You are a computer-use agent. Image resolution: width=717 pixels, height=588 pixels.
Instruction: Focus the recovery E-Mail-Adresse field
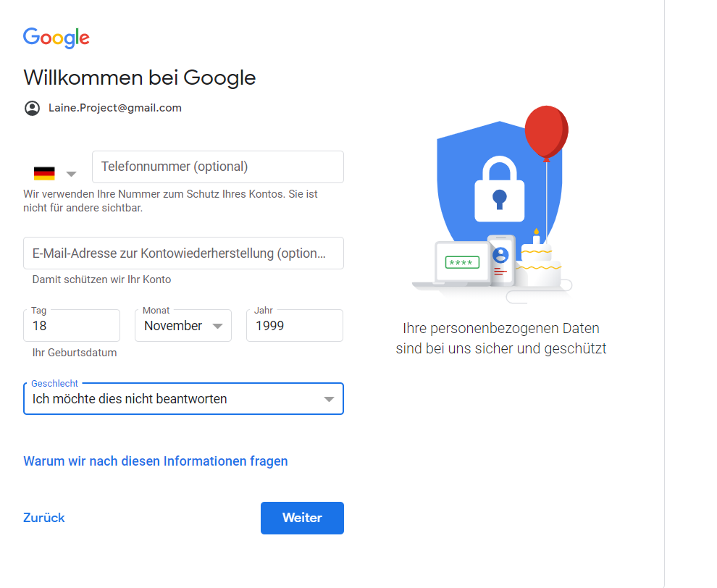183,253
